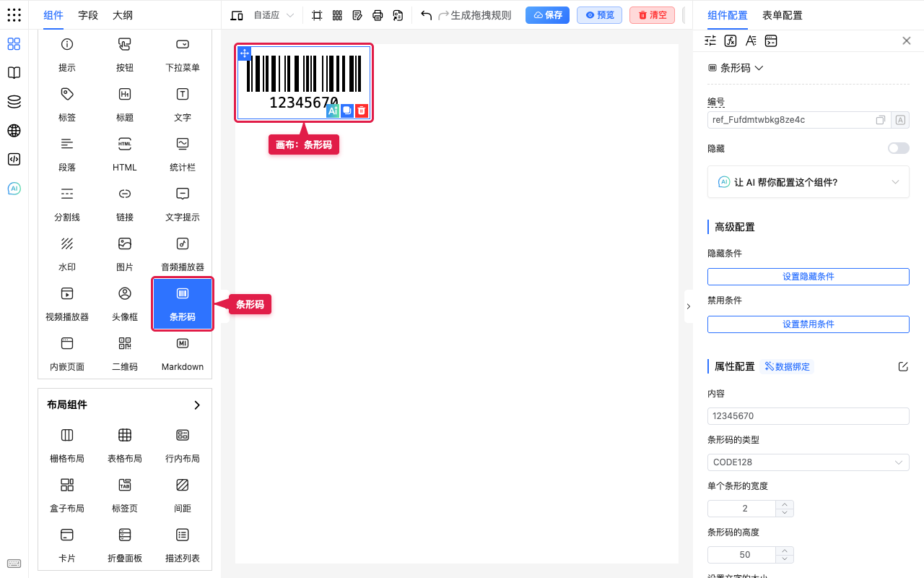Open the AI assistant icon in left sidebar
This screenshot has width=924, height=578.
(14, 189)
